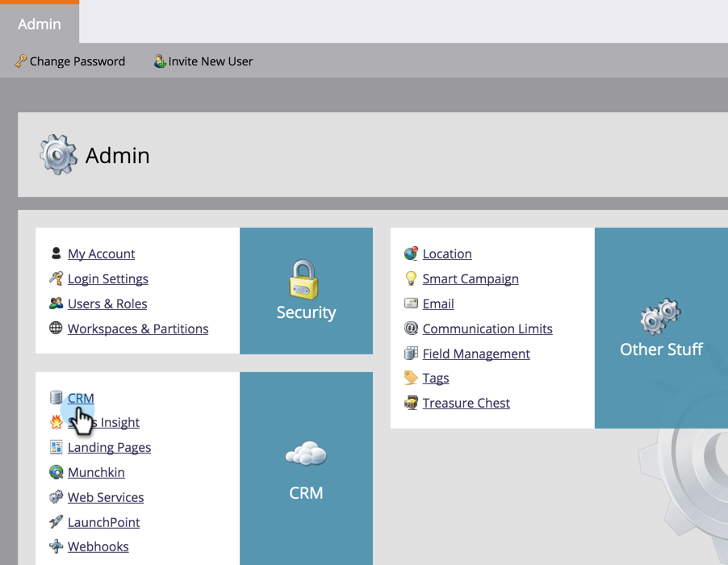Screen dimensions: 728x565
Task: Open Location settings
Action: [x=447, y=254]
